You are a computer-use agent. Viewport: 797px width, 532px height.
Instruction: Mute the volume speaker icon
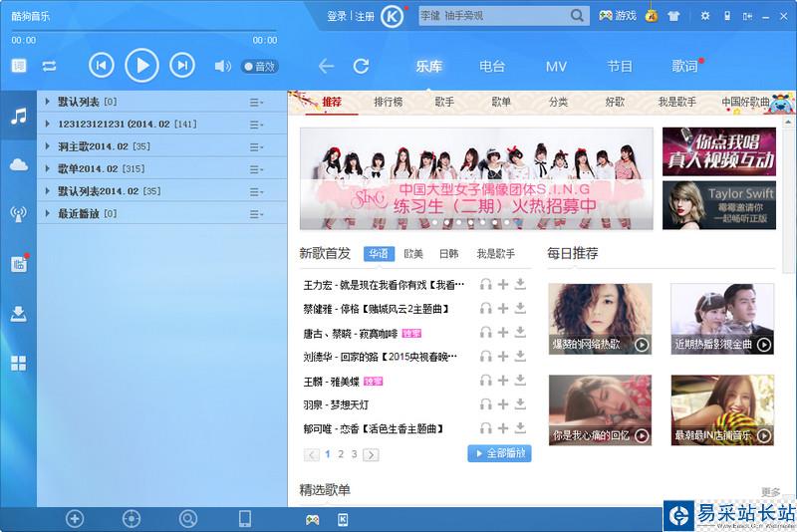(222, 66)
